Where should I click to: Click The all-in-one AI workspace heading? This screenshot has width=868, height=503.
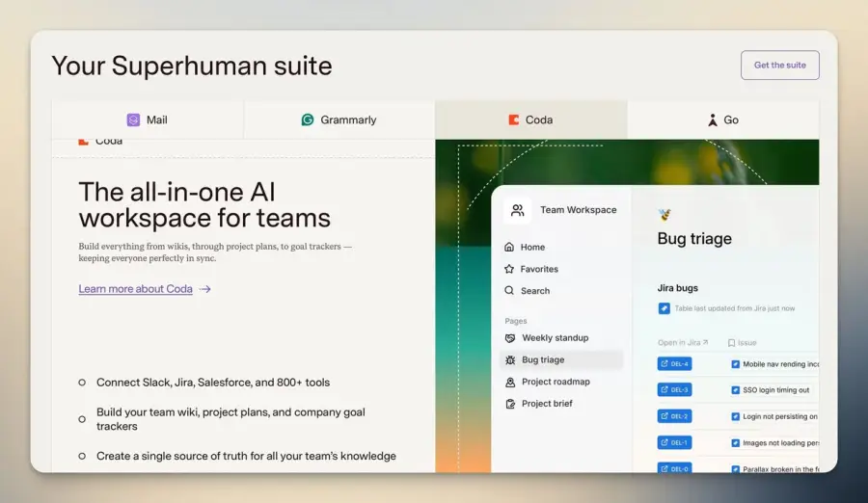pyautogui.click(x=204, y=204)
